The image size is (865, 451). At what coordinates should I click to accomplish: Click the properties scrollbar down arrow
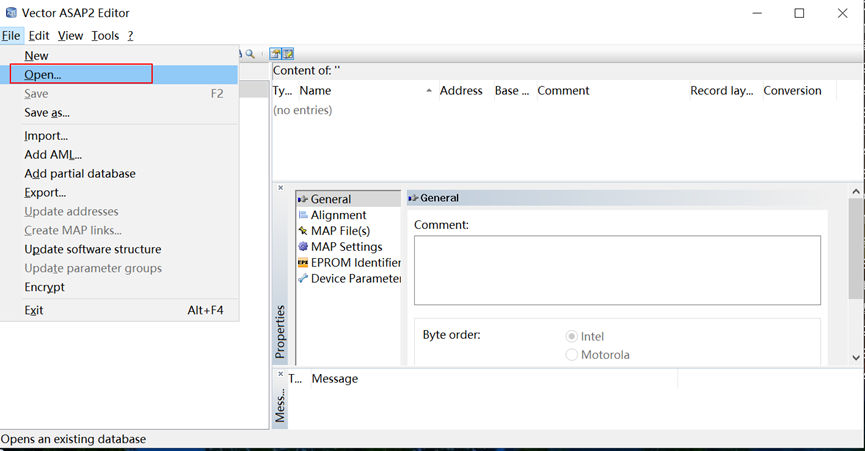click(856, 358)
